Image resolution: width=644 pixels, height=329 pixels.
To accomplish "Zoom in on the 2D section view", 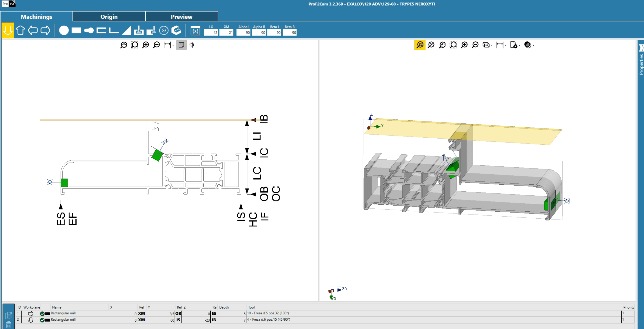I will point(145,45).
